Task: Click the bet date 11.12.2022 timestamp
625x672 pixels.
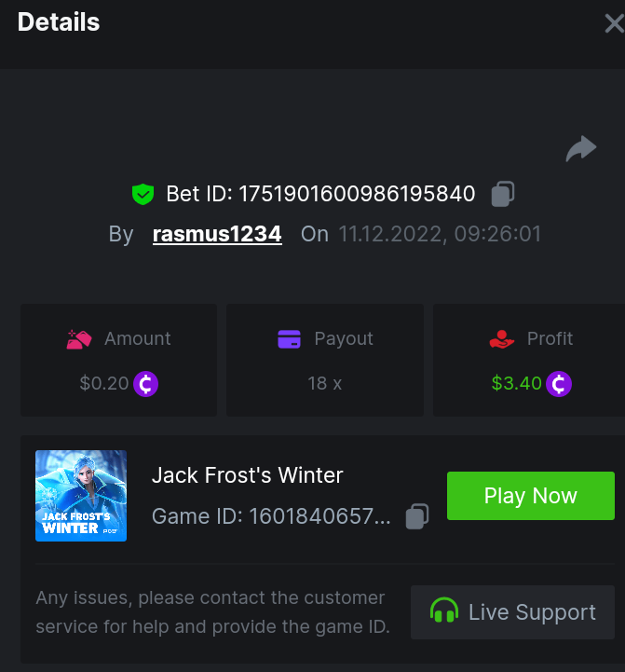Action: (x=440, y=235)
